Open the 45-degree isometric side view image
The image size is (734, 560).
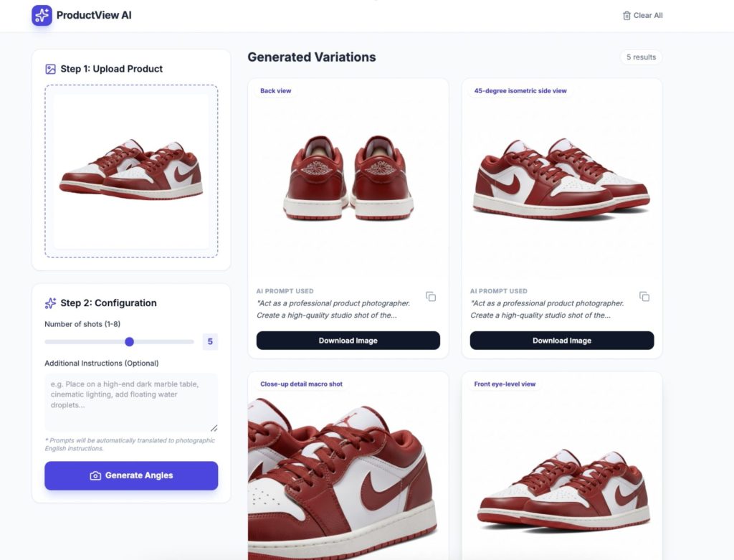pos(561,179)
